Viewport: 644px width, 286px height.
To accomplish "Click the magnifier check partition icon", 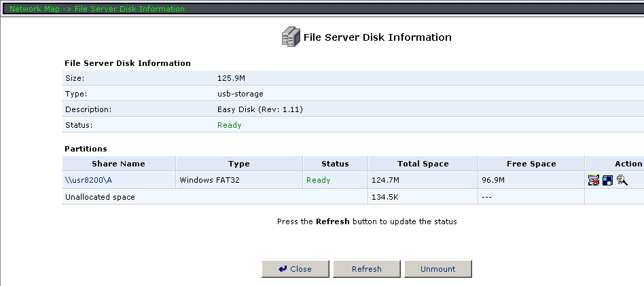I will [x=622, y=180].
